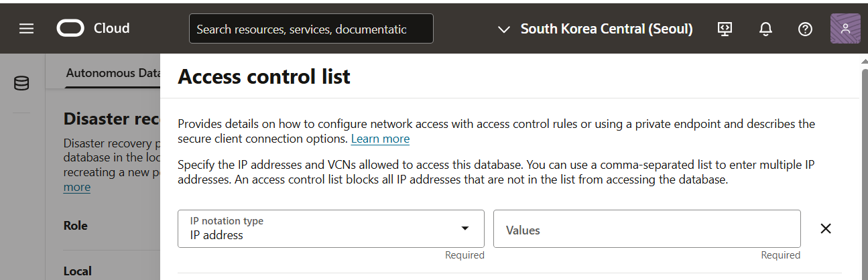868x280 pixels.
Task: Open the notifications bell
Action: pyautogui.click(x=765, y=29)
